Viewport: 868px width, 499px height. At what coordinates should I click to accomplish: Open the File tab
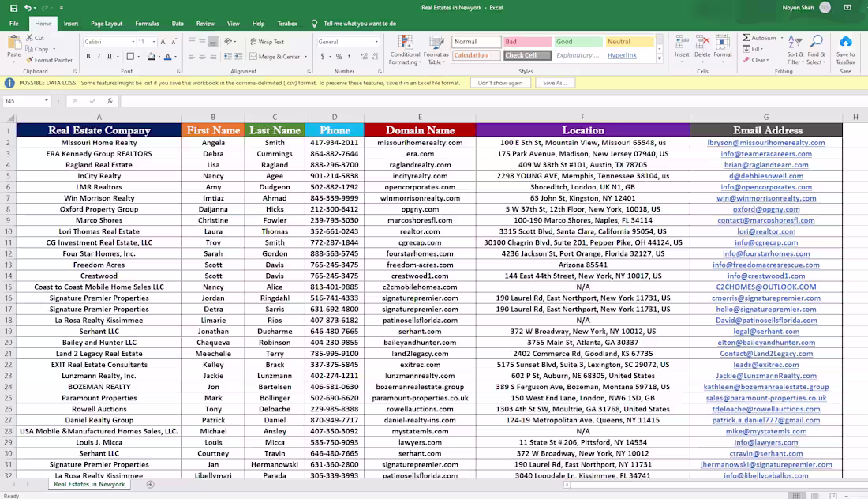click(x=14, y=24)
